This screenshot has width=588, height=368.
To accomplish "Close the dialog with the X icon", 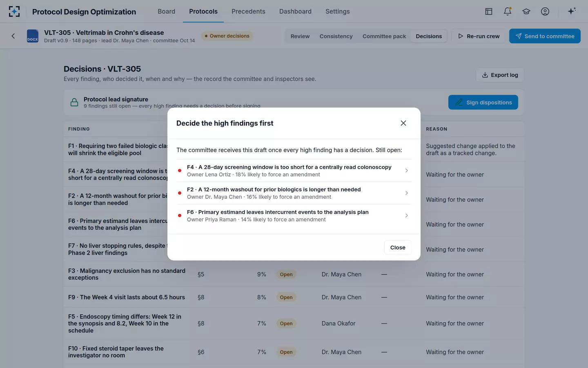I will tap(403, 123).
